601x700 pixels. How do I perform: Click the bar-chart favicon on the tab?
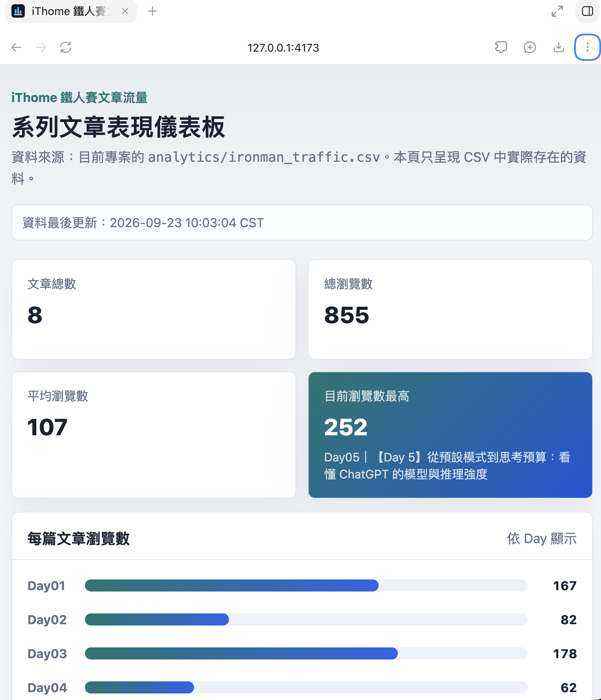click(18, 11)
